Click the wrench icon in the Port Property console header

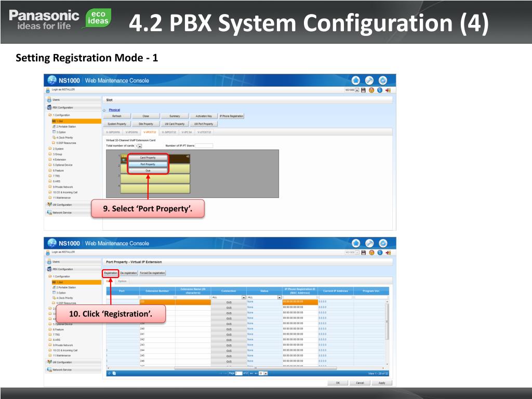click(369, 243)
